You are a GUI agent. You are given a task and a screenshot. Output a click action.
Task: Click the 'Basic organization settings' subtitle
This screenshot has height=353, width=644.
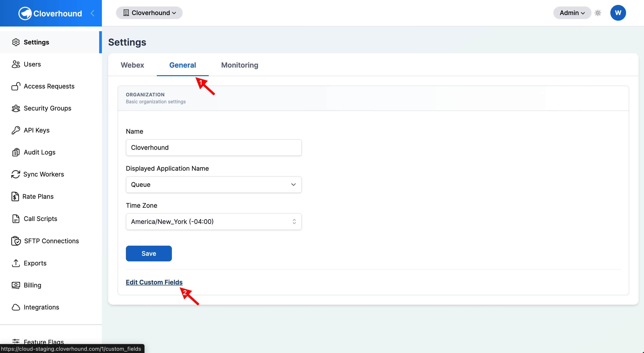point(156,101)
